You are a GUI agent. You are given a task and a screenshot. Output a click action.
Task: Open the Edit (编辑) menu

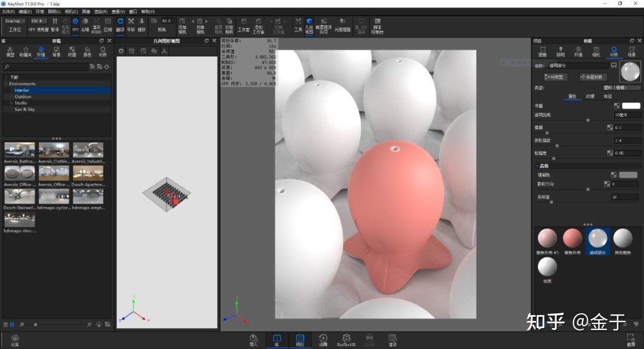click(25, 11)
